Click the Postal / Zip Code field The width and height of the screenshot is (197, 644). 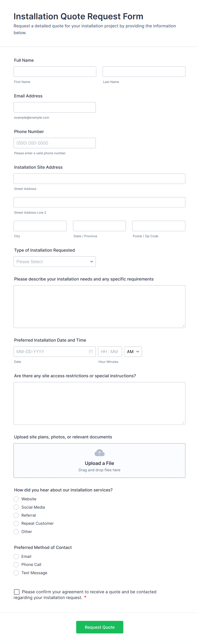point(158,226)
